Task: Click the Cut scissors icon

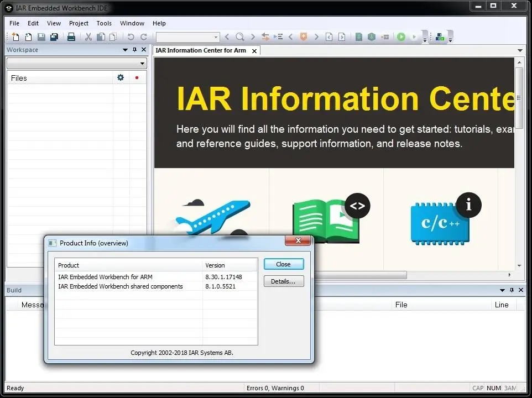Action: 88,36
